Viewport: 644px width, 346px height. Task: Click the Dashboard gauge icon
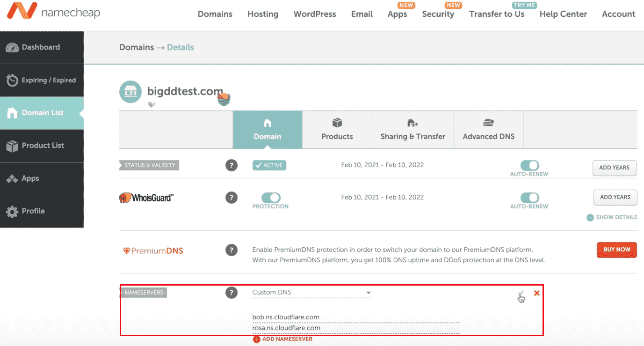click(12, 47)
